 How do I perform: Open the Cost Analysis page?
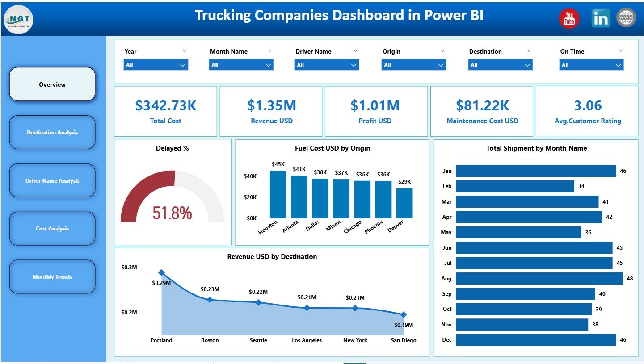click(x=52, y=228)
